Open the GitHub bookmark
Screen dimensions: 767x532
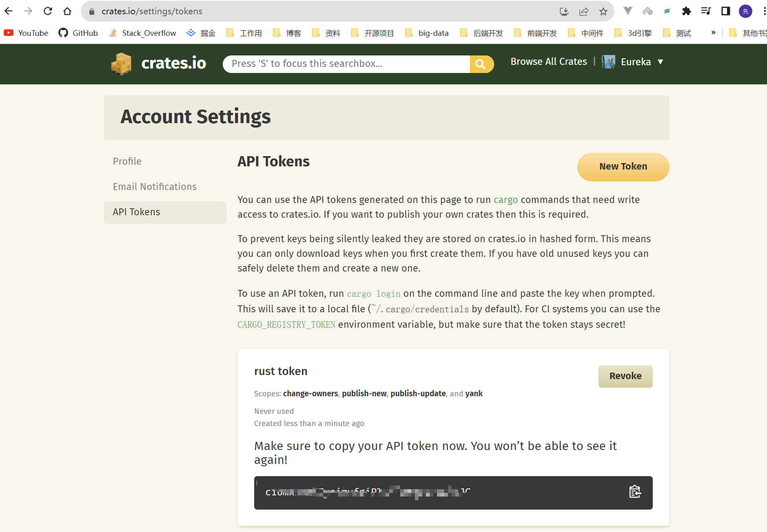point(78,33)
